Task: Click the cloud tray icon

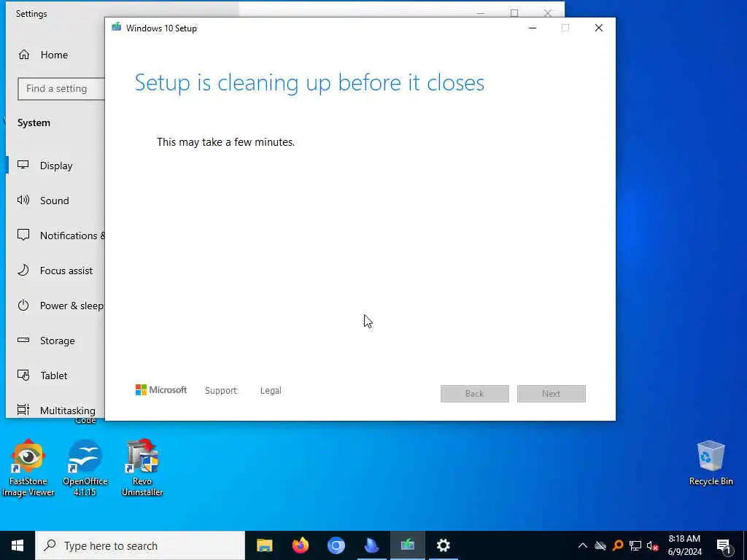Action: pyautogui.click(x=600, y=545)
